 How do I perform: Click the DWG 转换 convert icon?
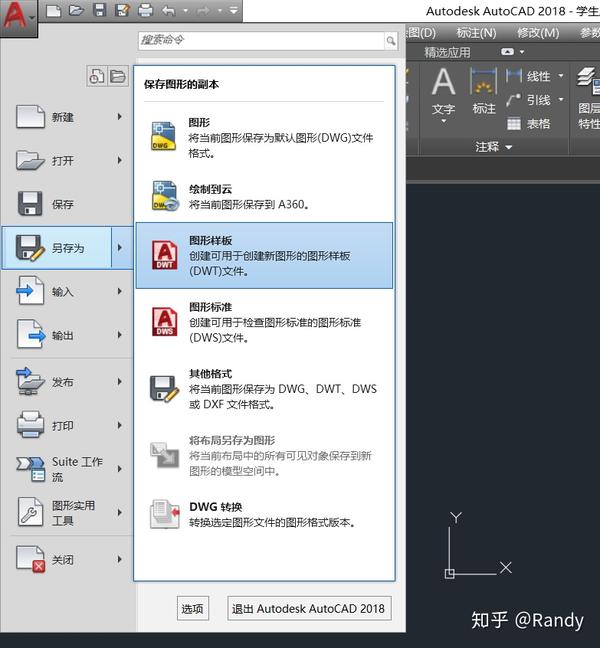pos(165,514)
